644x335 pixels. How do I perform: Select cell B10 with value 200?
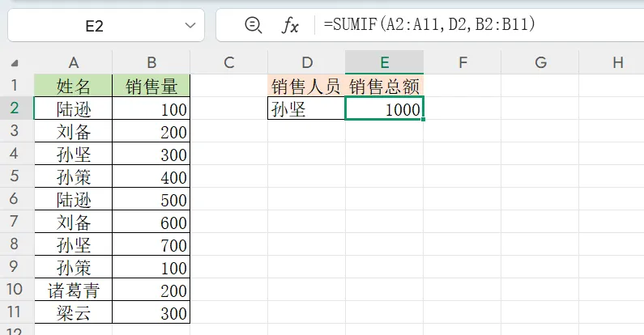(151, 290)
